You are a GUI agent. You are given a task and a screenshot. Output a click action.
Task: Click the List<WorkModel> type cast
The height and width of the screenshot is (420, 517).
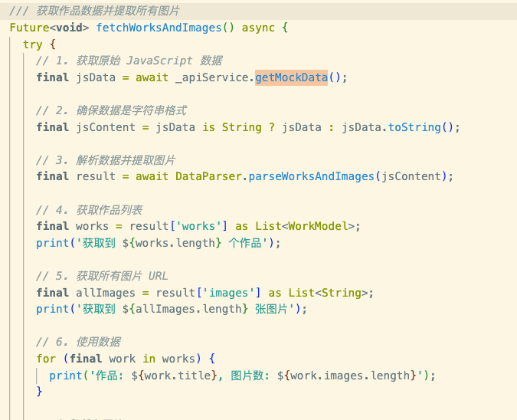[305, 226]
